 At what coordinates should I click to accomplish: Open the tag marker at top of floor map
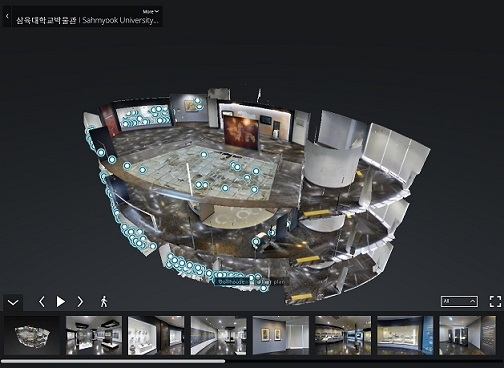[204, 155]
